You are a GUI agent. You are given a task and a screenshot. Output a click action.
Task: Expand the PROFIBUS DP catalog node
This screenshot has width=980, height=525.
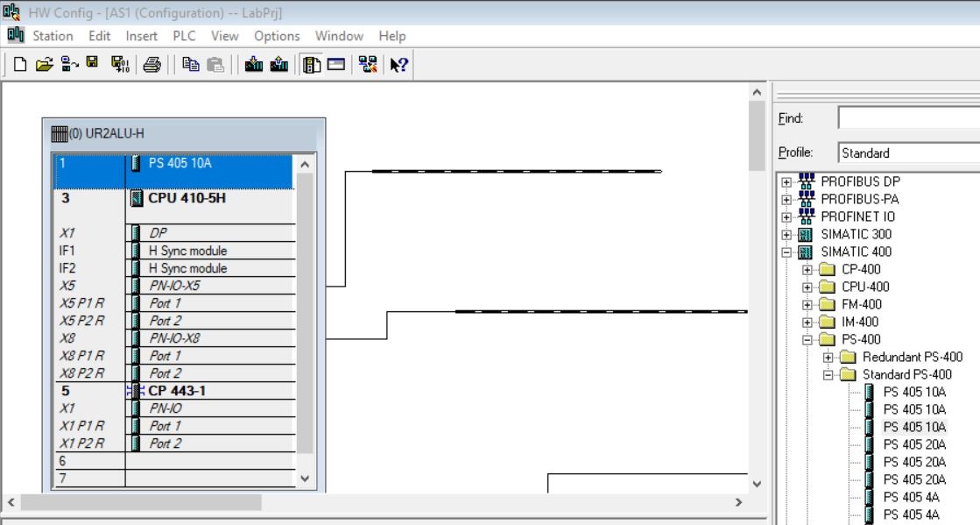coord(786,182)
